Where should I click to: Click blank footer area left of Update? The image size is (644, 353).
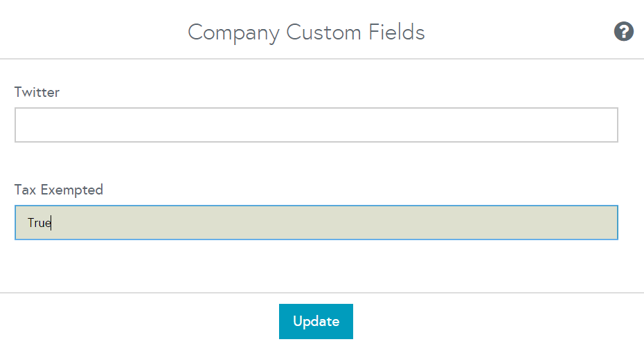point(138,322)
